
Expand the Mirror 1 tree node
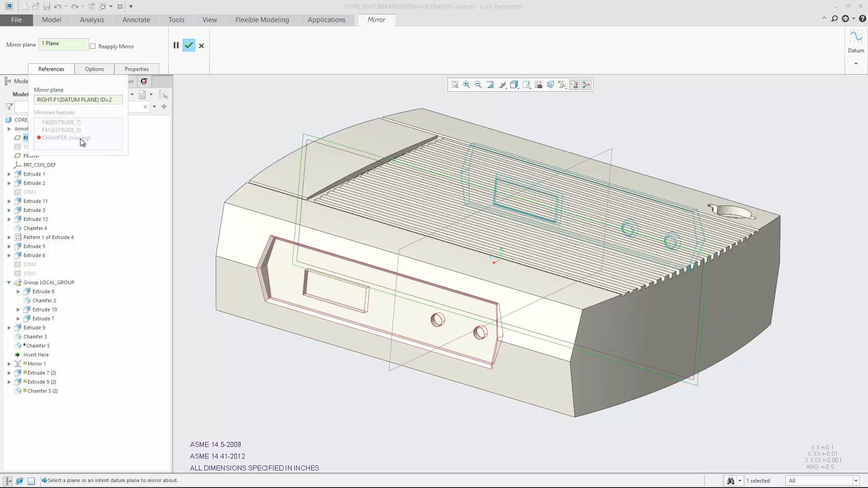click(x=9, y=364)
